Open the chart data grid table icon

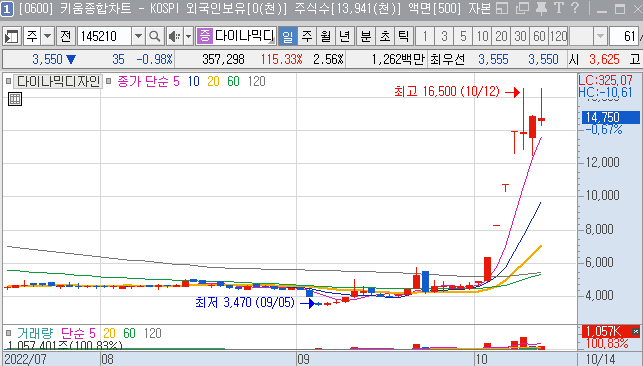[x=15, y=99]
